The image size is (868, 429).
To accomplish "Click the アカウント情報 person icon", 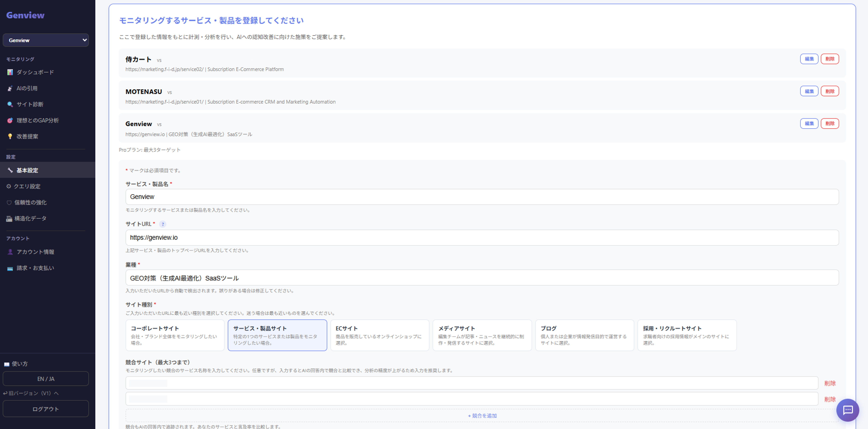I will click(10, 252).
